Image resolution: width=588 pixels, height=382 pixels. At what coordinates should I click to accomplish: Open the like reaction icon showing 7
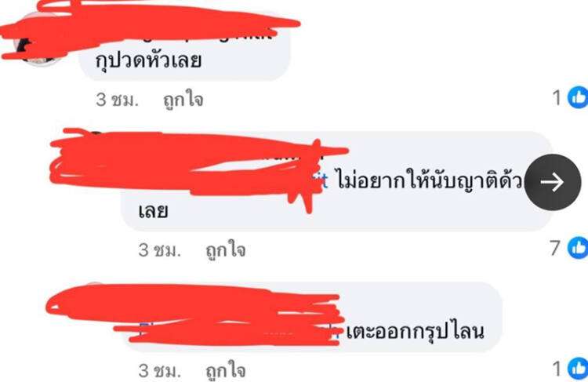579,248
